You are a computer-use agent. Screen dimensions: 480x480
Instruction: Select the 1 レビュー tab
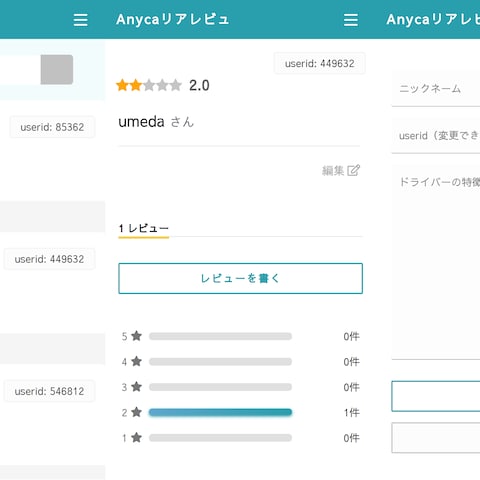[x=144, y=229]
